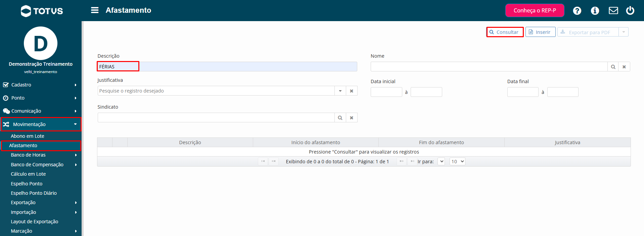The width and height of the screenshot is (644, 236).
Task: Go to first page pagination icon
Action: click(x=263, y=161)
